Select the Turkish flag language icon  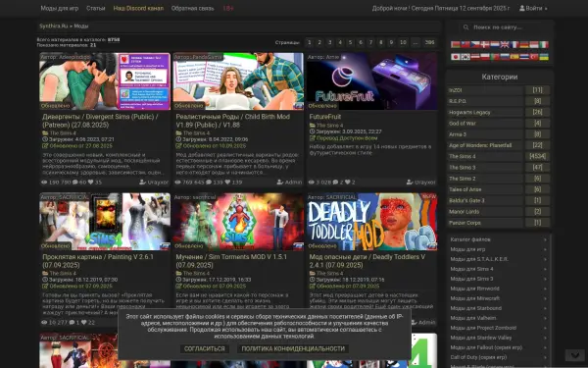[x=534, y=57]
